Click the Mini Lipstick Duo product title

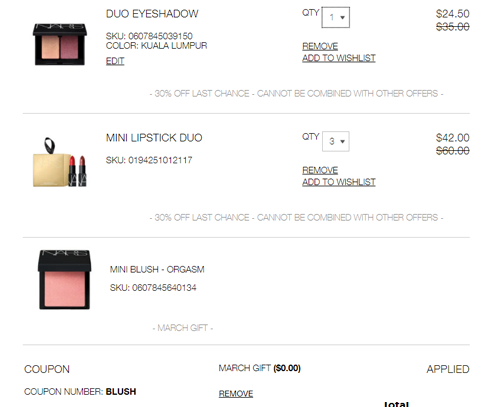154,138
